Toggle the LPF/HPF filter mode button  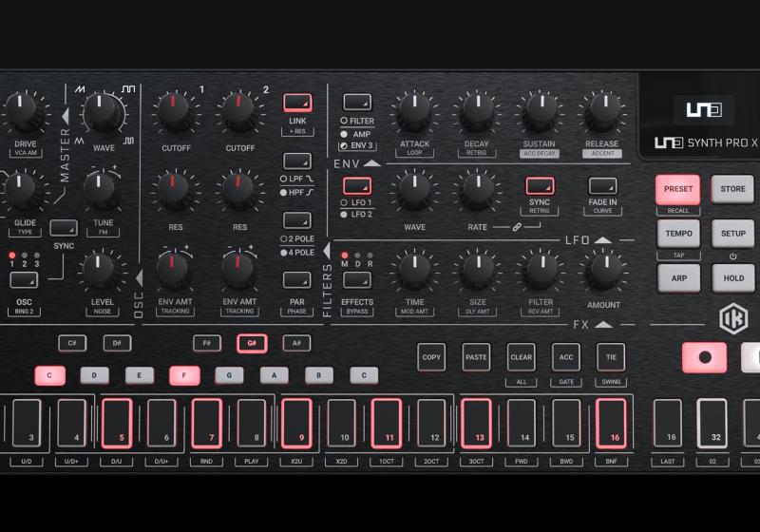tap(297, 161)
